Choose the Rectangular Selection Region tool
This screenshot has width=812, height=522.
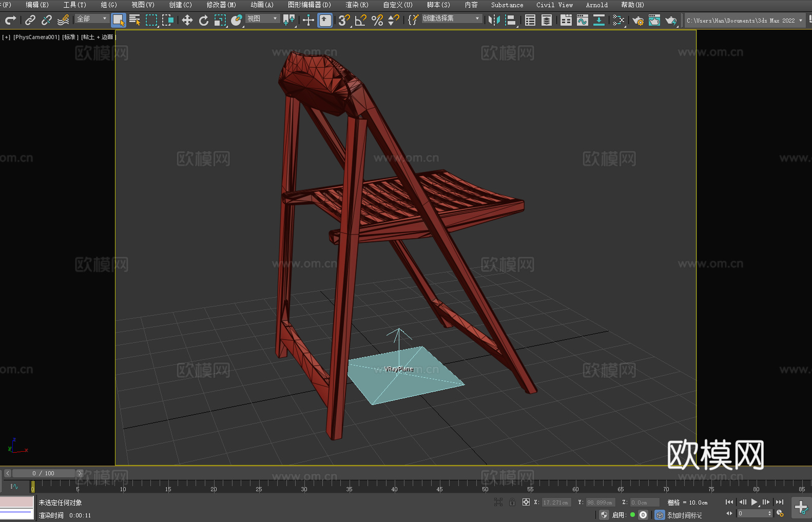pyautogui.click(x=151, y=20)
